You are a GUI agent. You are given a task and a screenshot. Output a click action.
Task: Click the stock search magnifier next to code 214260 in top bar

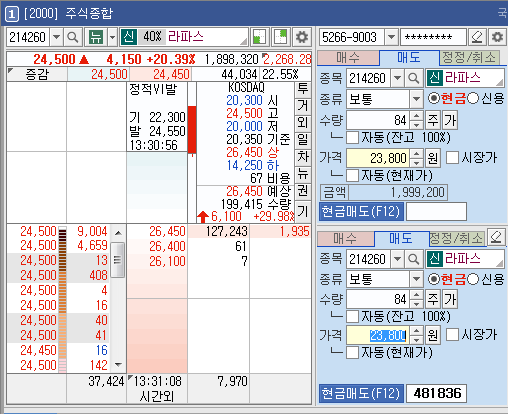coord(73,37)
